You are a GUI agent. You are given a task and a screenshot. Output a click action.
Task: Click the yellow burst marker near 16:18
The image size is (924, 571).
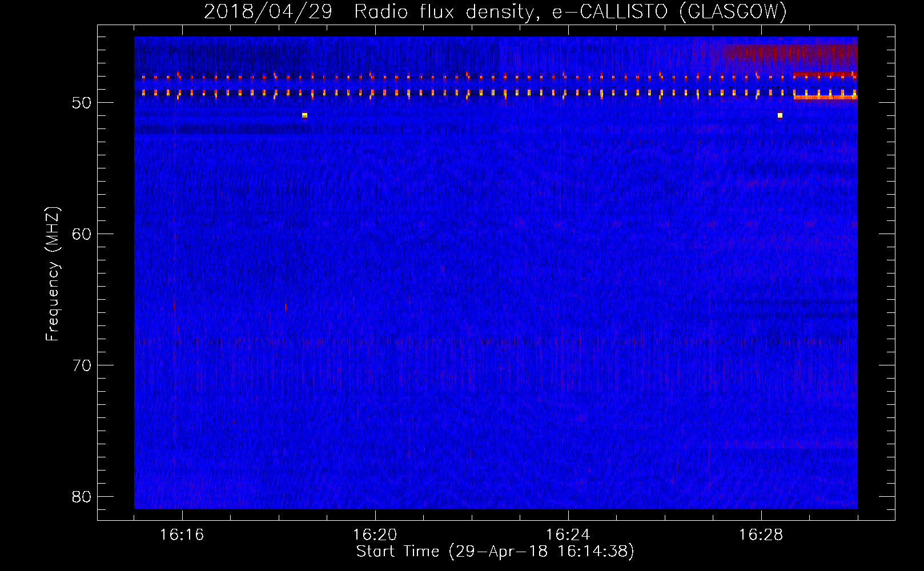click(304, 115)
